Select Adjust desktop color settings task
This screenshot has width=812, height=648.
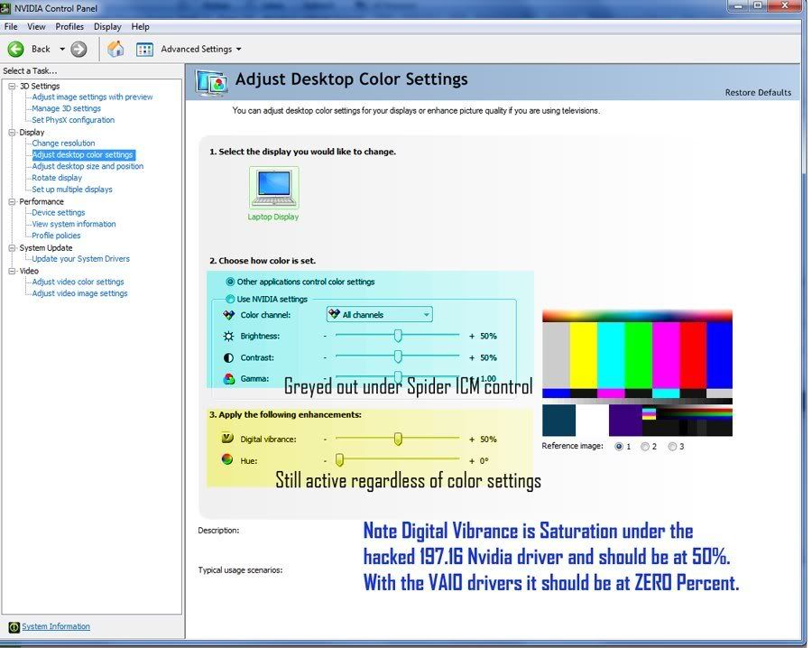tap(83, 155)
